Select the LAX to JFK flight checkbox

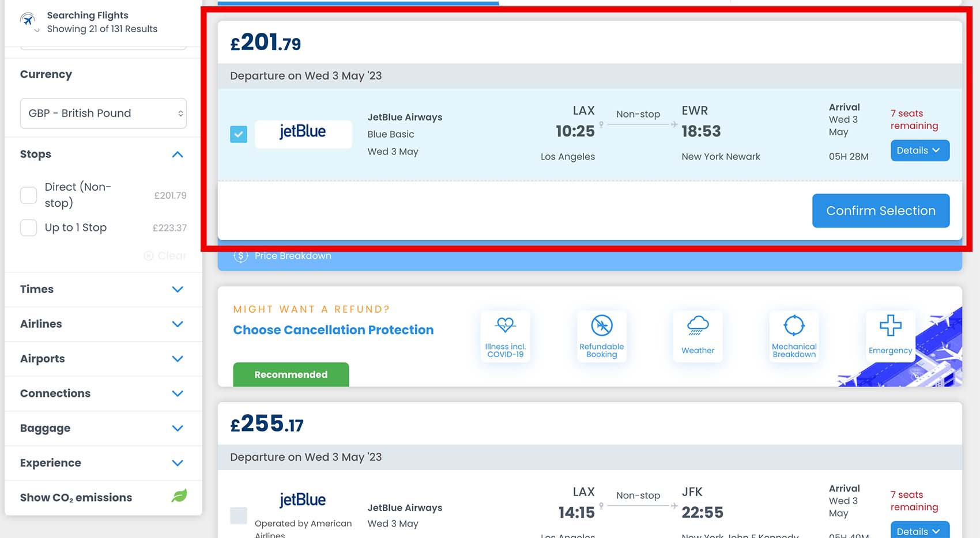[239, 516]
